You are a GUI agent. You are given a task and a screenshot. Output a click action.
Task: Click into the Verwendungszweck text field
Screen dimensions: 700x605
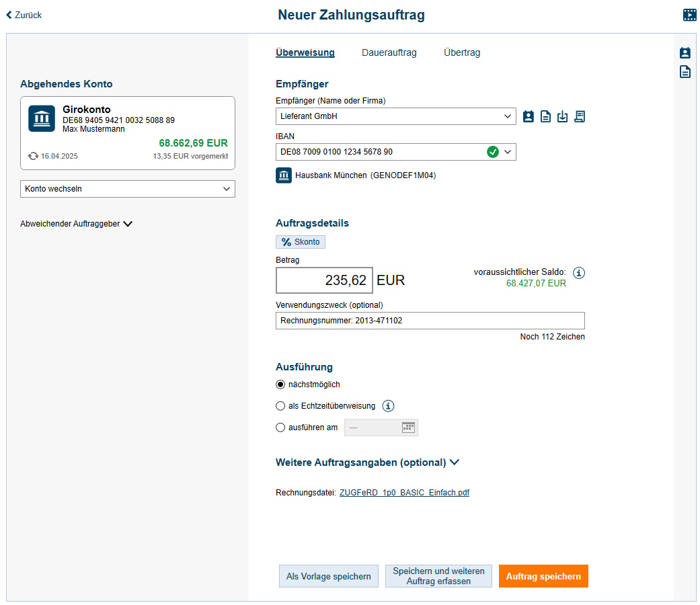click(430, 321)
